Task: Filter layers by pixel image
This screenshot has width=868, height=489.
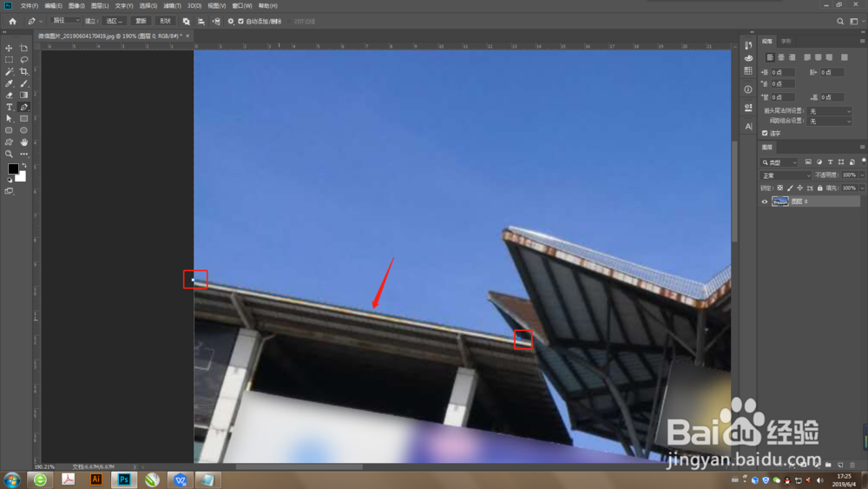Action: coord(808,162)
